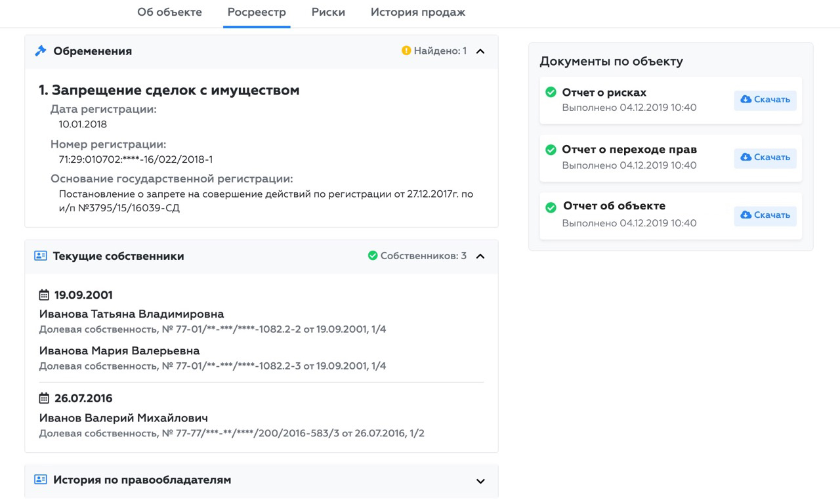Viewport: 840px width, 504px height.
Task: Click the calendar icon next to 19.09.2001
Action: tap(45, 295)
